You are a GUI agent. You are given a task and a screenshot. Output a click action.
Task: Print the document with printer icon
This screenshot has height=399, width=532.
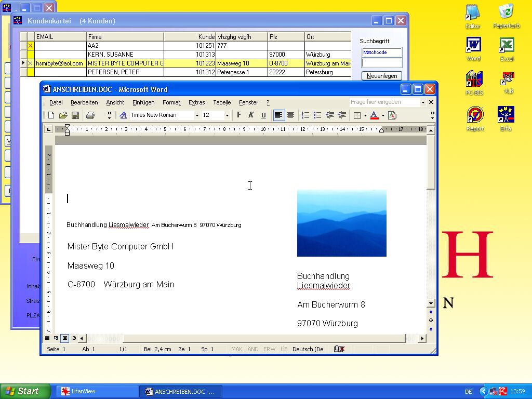90,115
